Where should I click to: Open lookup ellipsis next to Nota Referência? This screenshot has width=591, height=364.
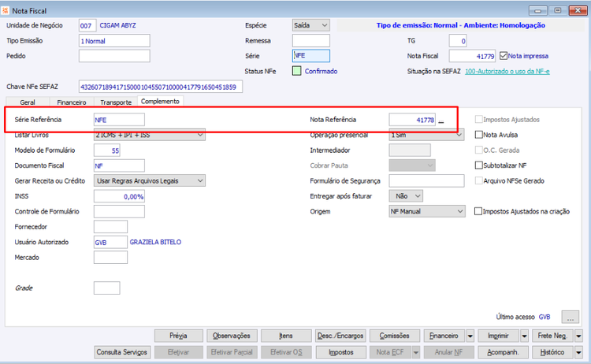point(441,121)
